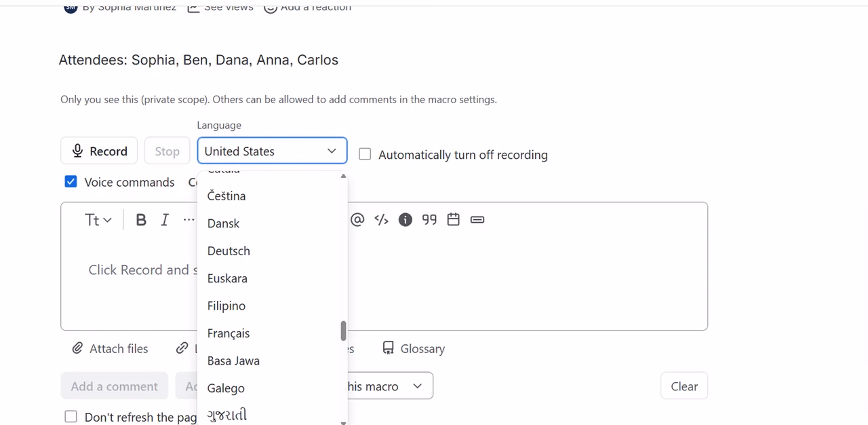Screen dimensions: 868x425
Task: Open more formatting options ellipsis
Action: tap(189, 220)
